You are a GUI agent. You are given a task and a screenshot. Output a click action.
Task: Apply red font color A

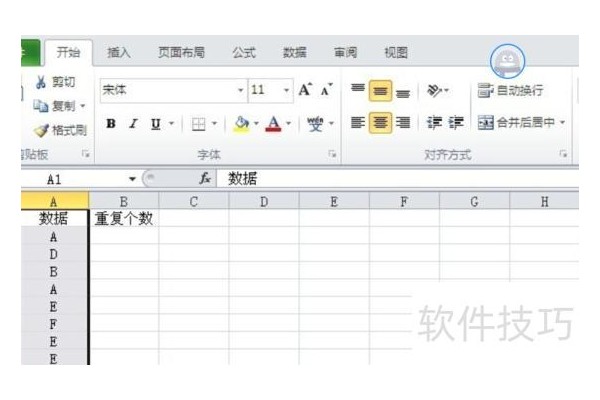[x=273, y=124]
